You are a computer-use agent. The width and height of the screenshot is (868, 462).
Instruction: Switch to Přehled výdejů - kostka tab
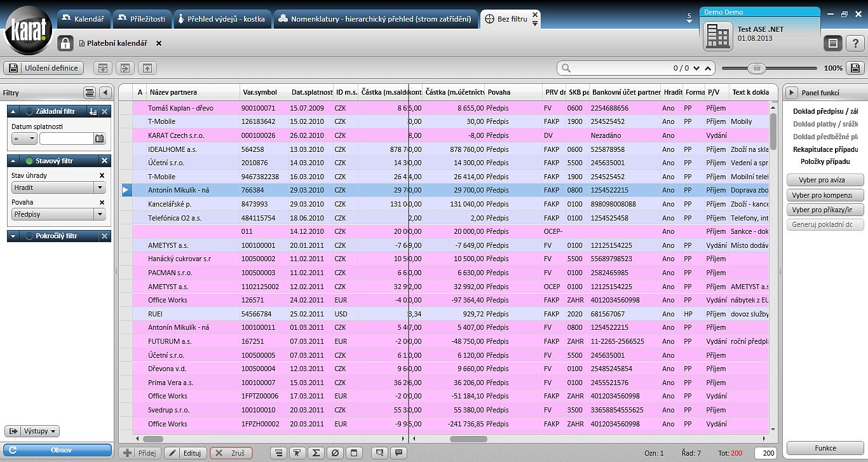click(x=222, y=19)
